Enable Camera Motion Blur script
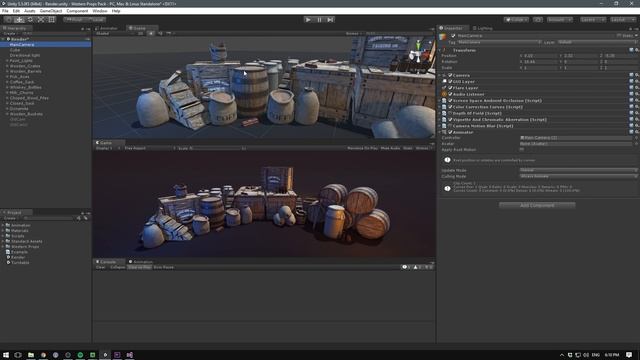The width and height of the screenshot is (640, 360). pyautogui.click(x=450, y=126)
